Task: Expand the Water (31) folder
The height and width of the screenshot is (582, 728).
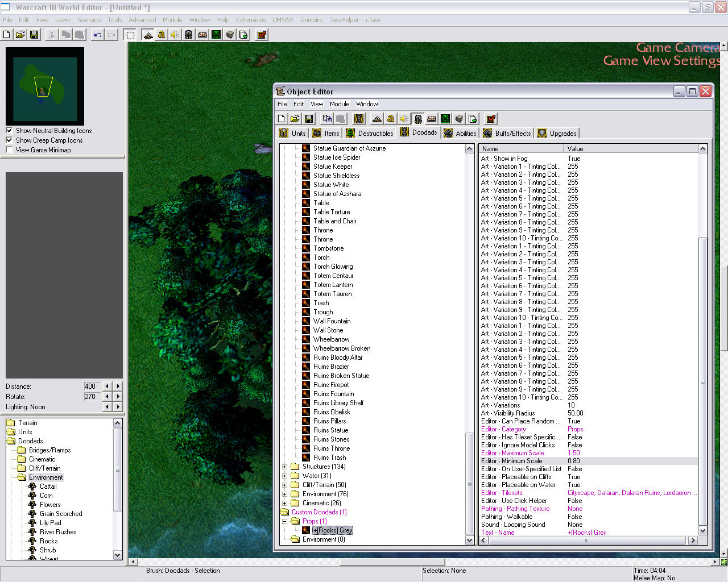Action: coord(285,476)
